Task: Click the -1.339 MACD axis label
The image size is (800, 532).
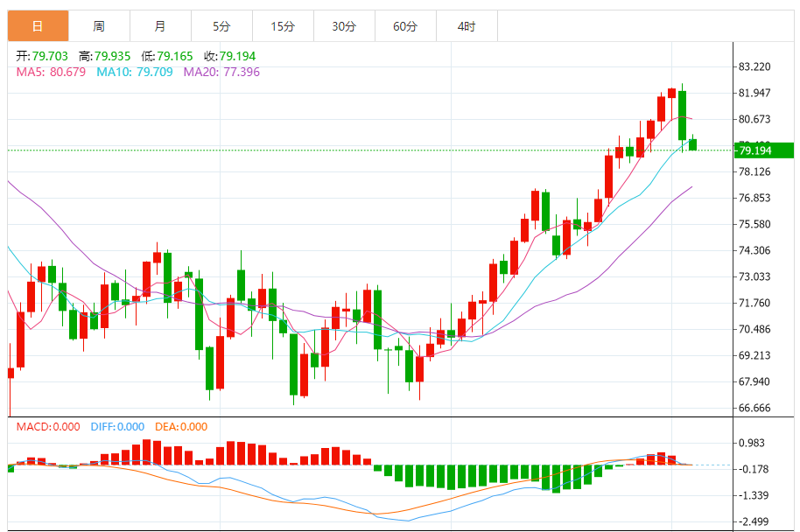Action: 752,496
